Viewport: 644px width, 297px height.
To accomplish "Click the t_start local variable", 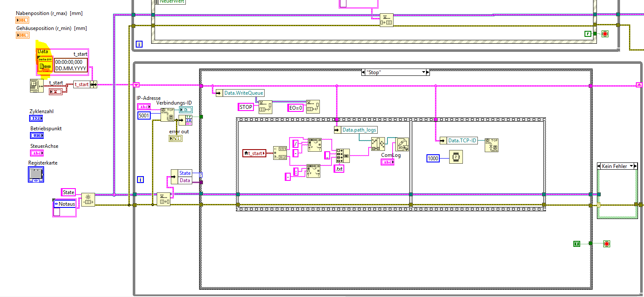I will (254, 153).
